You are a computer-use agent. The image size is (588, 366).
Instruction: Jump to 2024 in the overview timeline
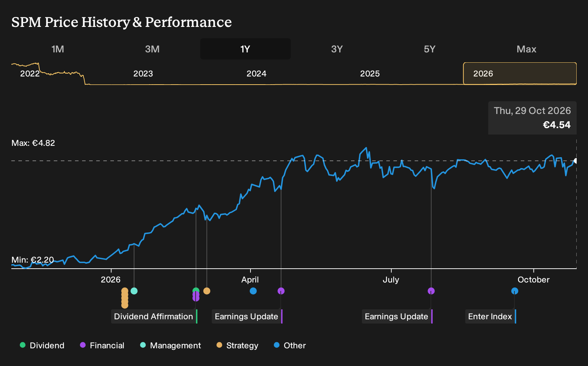[256, 74]
